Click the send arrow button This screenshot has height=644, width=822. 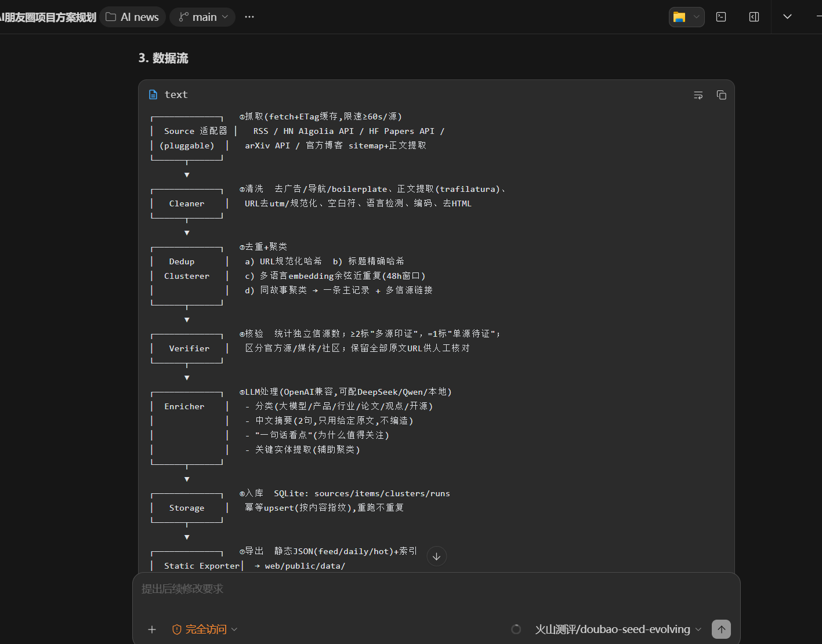(722, 630)
